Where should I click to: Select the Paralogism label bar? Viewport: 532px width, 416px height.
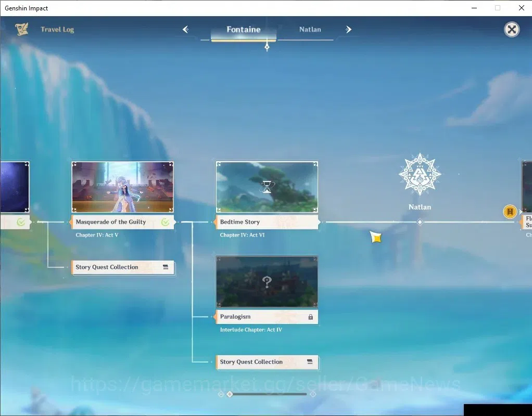click(267, 317)
